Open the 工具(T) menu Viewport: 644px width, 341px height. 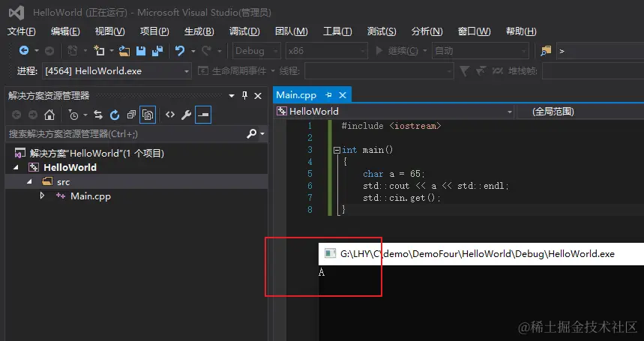(337, 31)
